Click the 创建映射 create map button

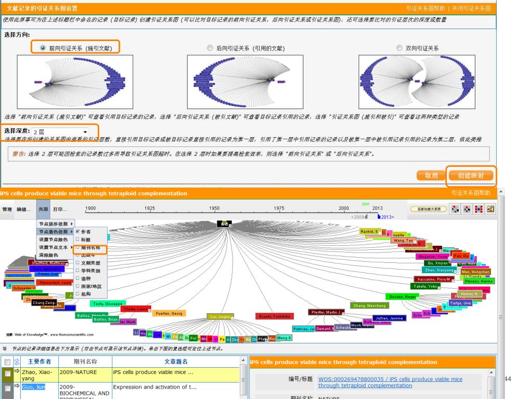(471, 176)
